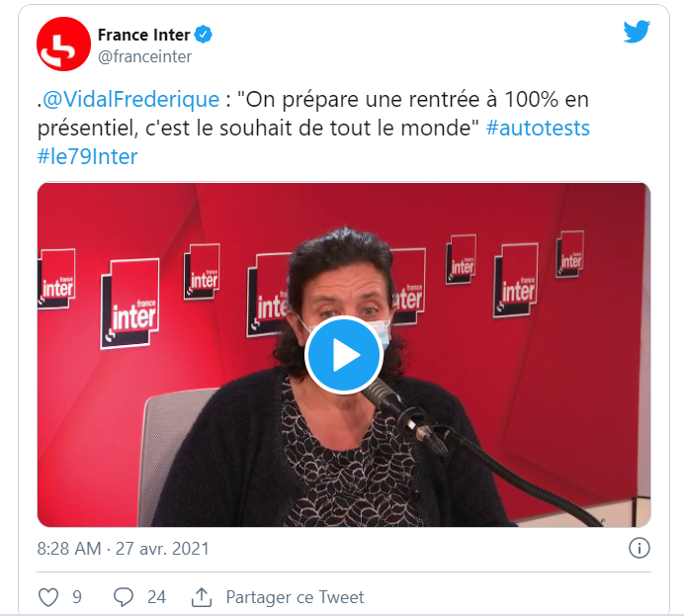The image size is (684, 616).
Task: Open the 8:28 AM timestamp link
Action: [69, 549]
